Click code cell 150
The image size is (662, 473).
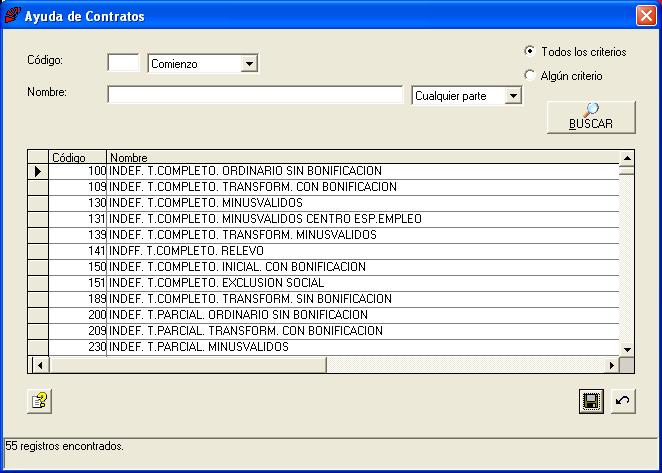click(78, 267)
